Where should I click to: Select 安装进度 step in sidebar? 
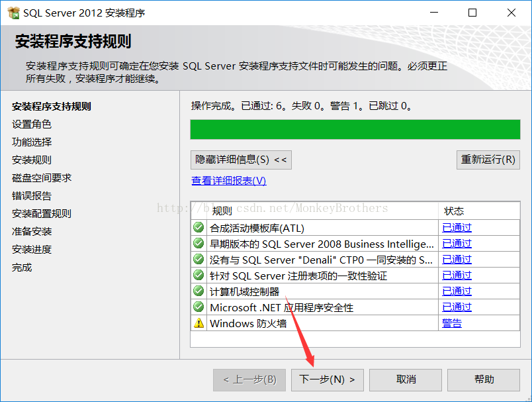click(x=32, y=250)
